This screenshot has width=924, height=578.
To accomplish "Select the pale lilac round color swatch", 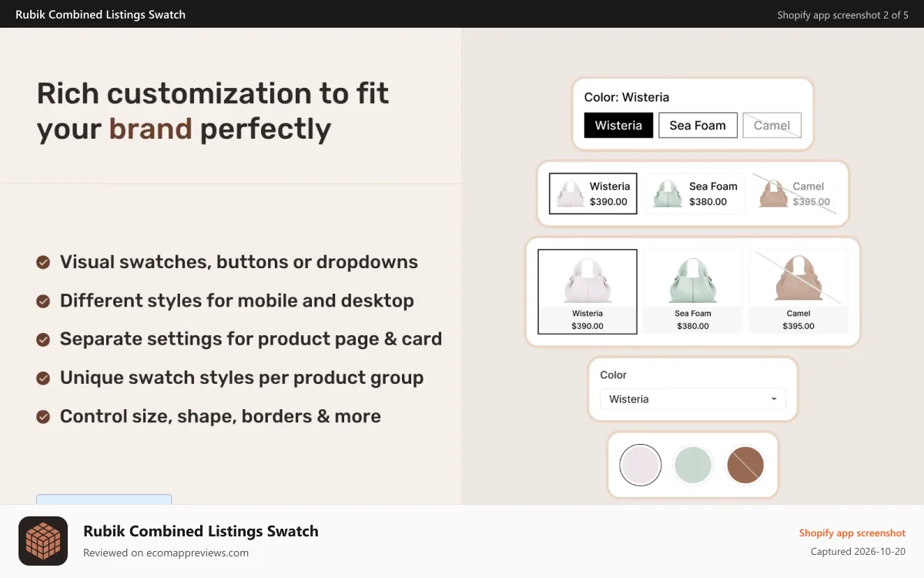I will point(641,465).
